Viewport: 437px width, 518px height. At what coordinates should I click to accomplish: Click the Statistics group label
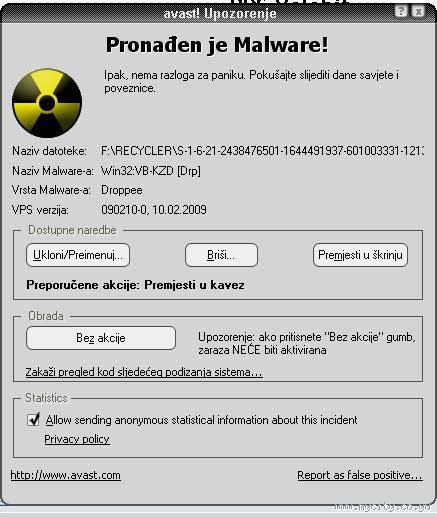click(x=46, y=398)
